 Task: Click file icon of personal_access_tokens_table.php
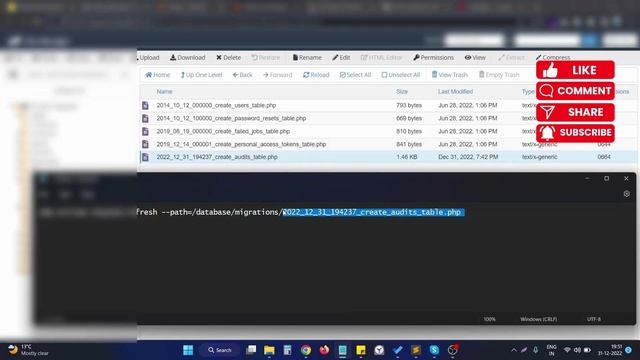(x=145, y=144)
